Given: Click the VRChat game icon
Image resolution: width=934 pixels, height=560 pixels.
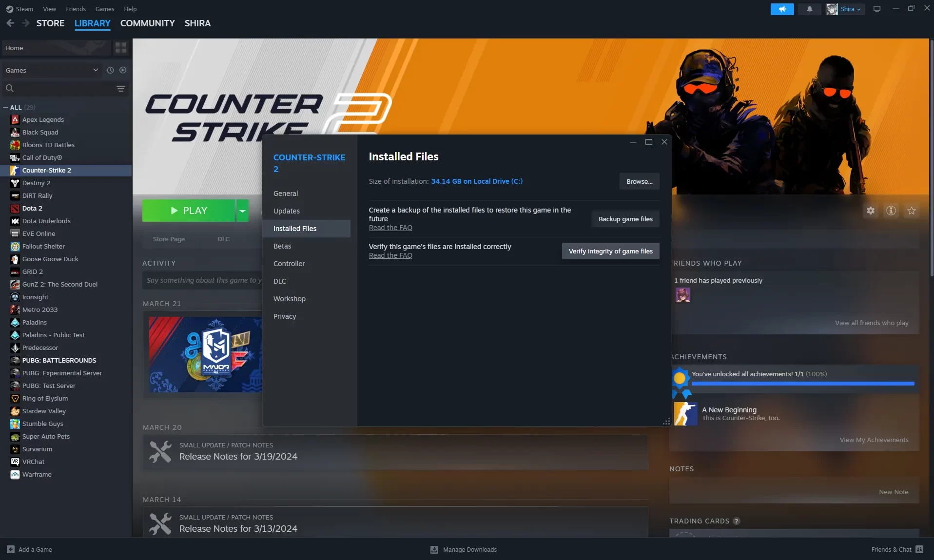Looking at the screenshot, I should (15, 462).
